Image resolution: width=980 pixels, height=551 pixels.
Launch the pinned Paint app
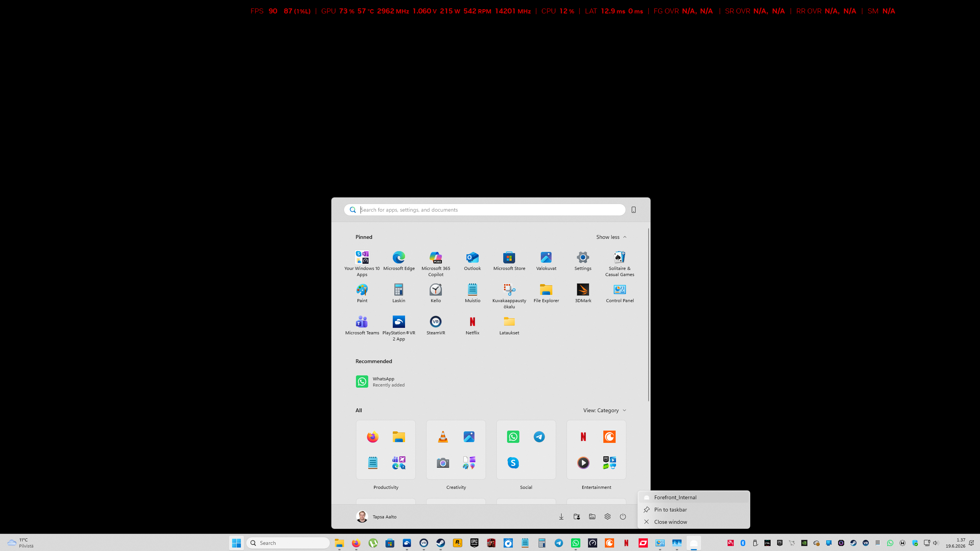(x=362, y=293)
